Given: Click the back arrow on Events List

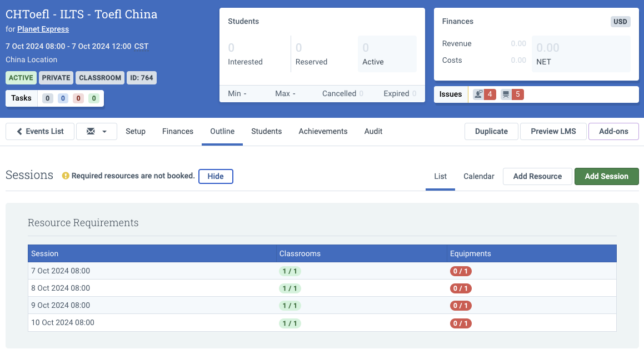Looking at the screenshot, I should point(19,131).
